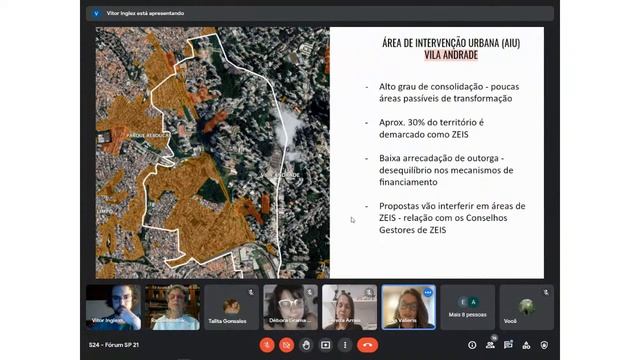Click meeting name 'S24 - Fórum SP 21'
The image size is (640, 360).
click(x=114, y=345)
